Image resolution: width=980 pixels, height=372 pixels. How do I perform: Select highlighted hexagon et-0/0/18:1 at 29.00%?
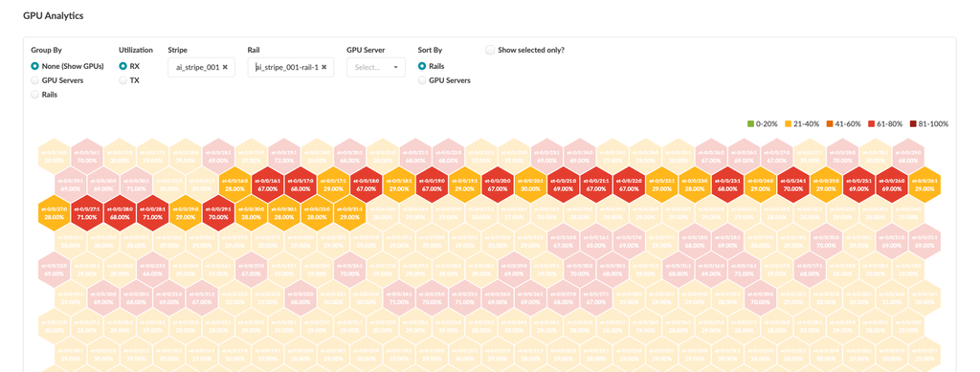pyautogui.click(x=399, y=185)
